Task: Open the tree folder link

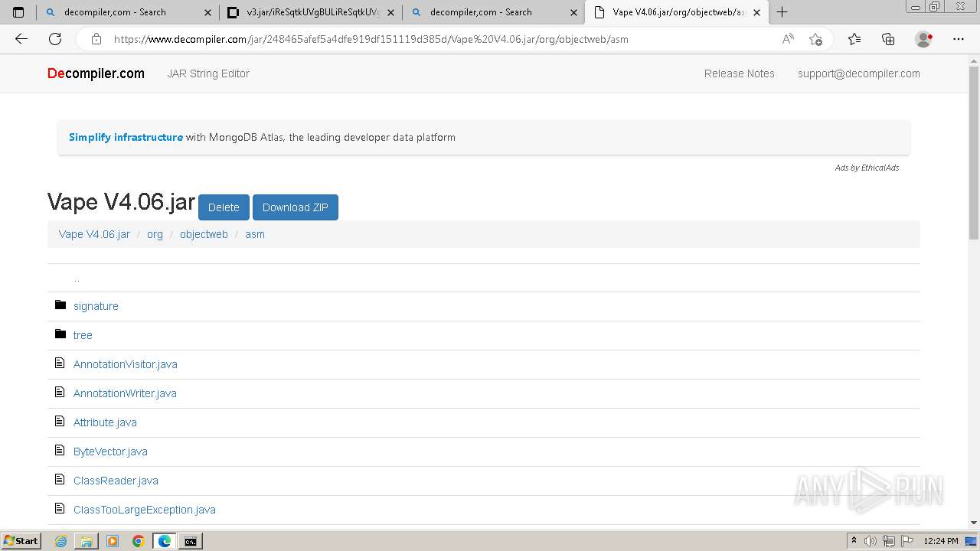Action: pyautogui.click(x=83, y=335)
